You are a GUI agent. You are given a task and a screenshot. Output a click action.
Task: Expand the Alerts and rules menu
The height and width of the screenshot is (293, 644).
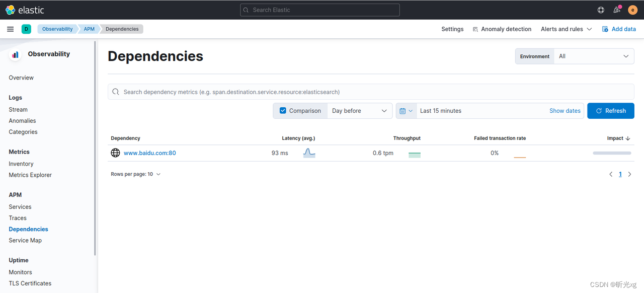[x=566, y=29]
